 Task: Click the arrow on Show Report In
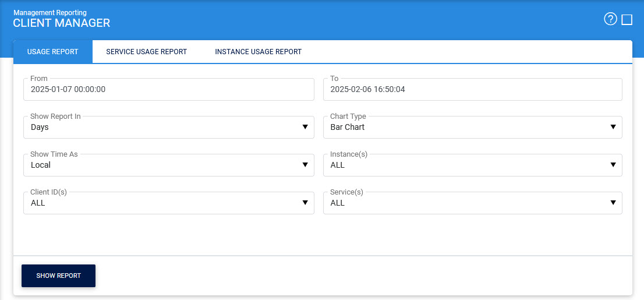coord(305,128)
